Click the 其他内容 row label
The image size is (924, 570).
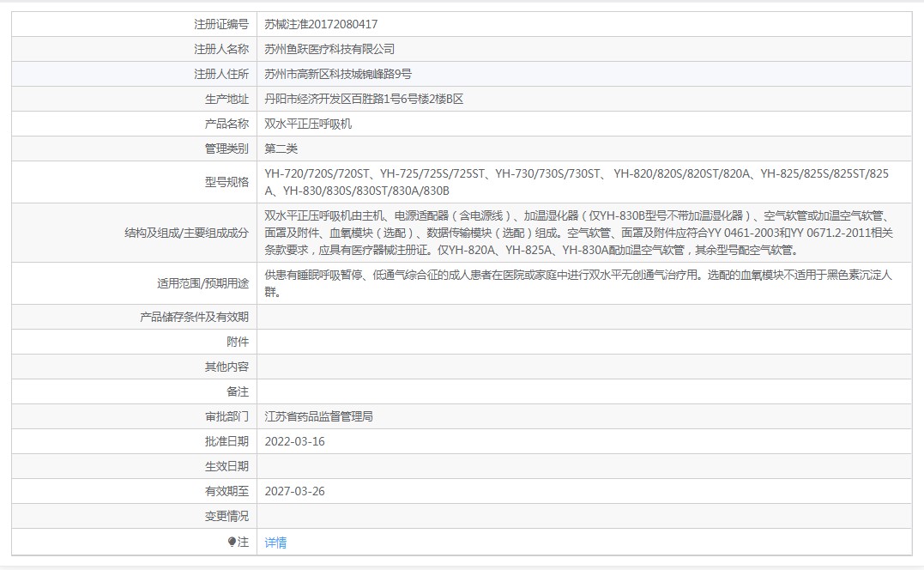click(x=226, y=367)
